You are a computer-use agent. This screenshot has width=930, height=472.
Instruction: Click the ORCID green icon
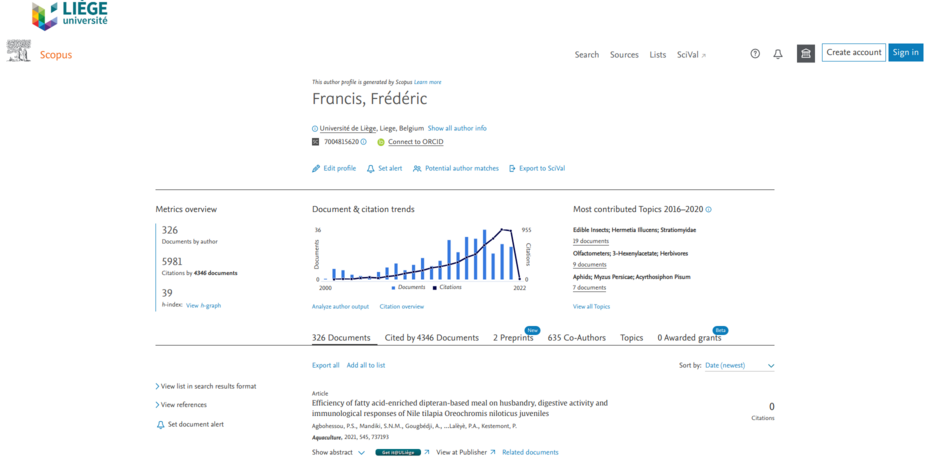(381, 142)
